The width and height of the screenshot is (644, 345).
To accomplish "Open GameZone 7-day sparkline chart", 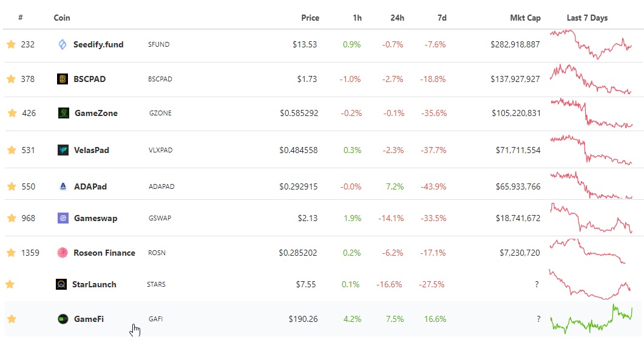I will 591,113.
